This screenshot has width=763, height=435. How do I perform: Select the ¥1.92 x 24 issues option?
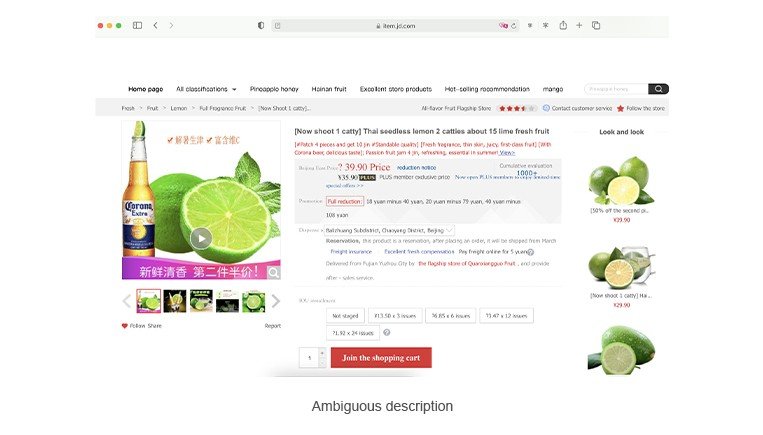point(353,333)
